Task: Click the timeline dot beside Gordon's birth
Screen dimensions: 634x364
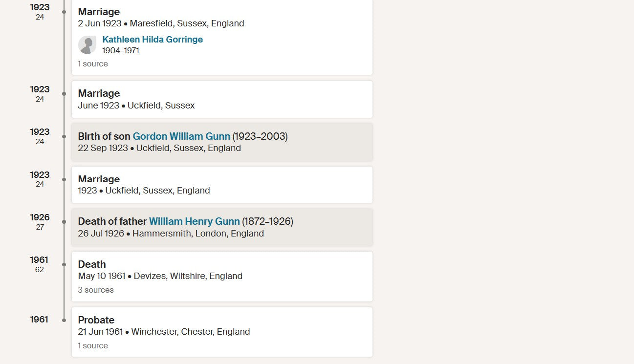Action: (64, 136)
